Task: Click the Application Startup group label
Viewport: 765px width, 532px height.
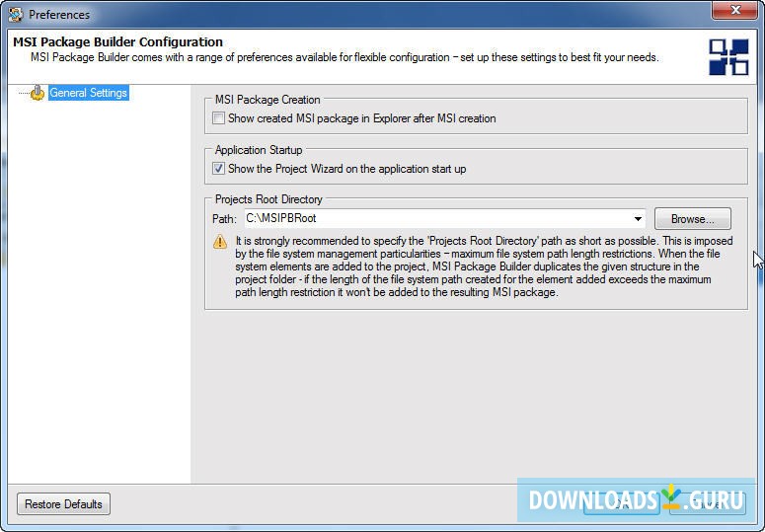Action: pos(259,150)
